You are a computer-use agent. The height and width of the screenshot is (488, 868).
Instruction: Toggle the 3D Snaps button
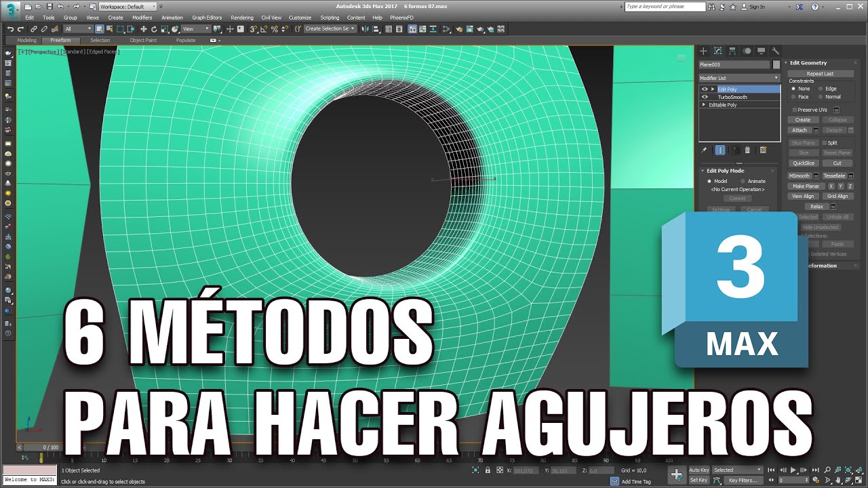tap(253, 29)
